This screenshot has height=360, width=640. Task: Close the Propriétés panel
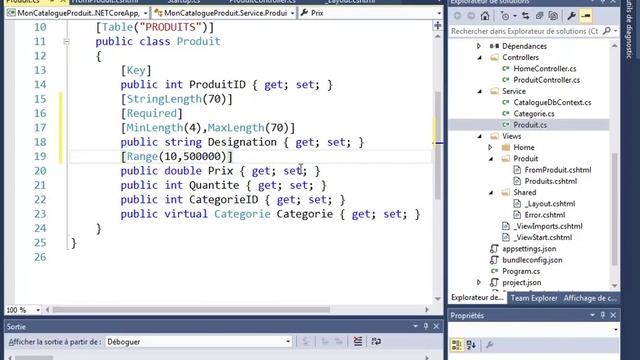pyautogui.click(x=613, y=315)
